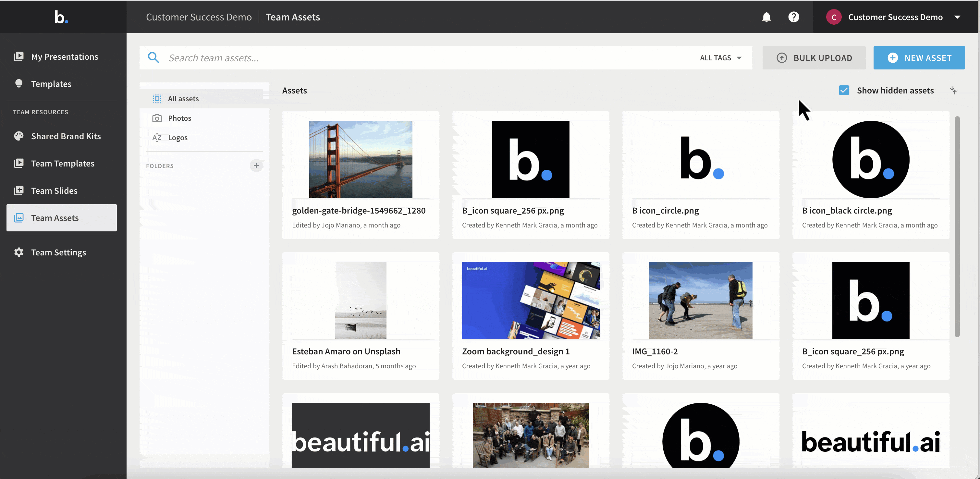Click the B icon_circle.png asset name
This screenshot has height=479, width=980.
pyautogui.click(x=665, y=210)
